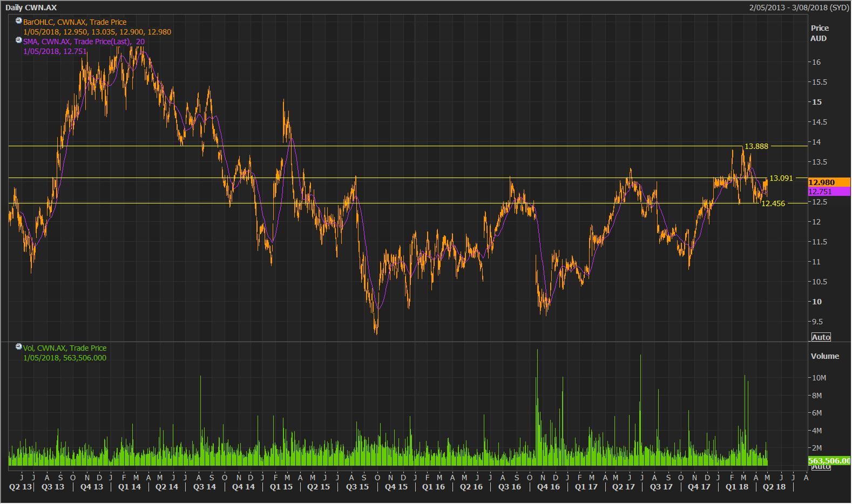Viewport: 852px width, 504px height.
Task: Click the 8M volume axis label
Action: click(x=817, y=396)
